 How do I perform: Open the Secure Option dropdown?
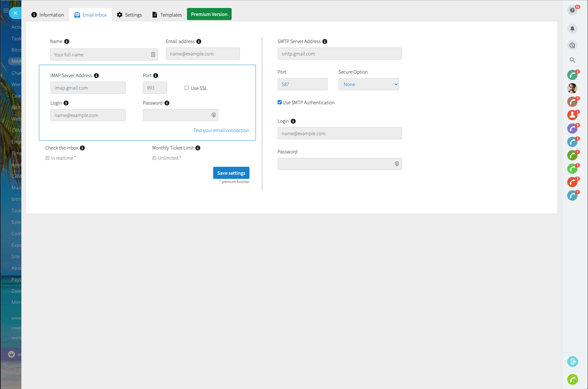coord(368,84)
